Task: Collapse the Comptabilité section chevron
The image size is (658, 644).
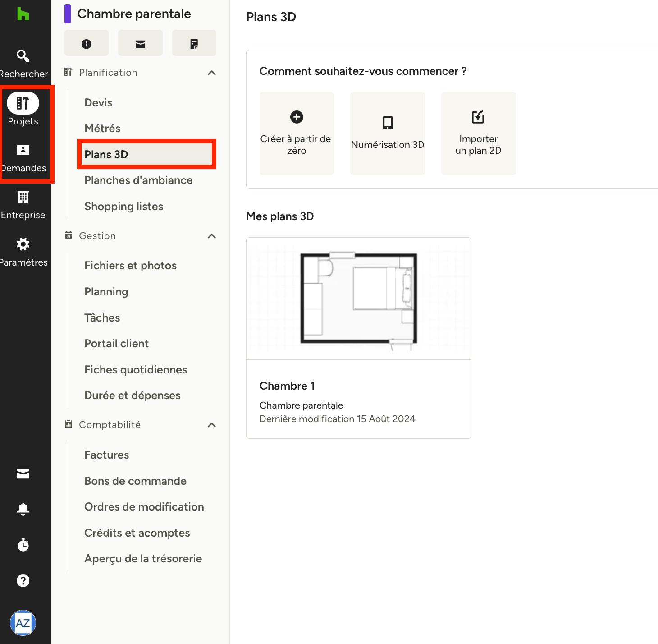Action: point(212,425)
